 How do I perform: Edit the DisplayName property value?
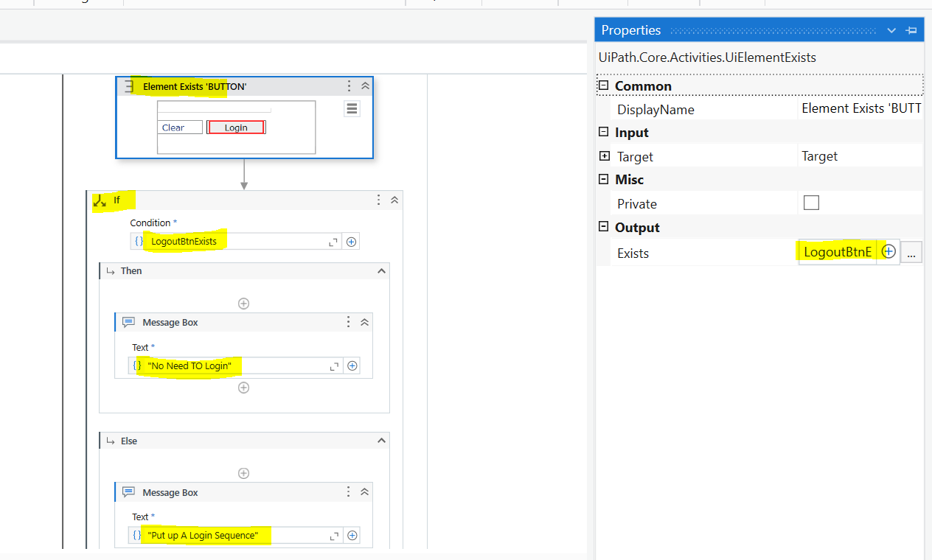tap(861, 109)
